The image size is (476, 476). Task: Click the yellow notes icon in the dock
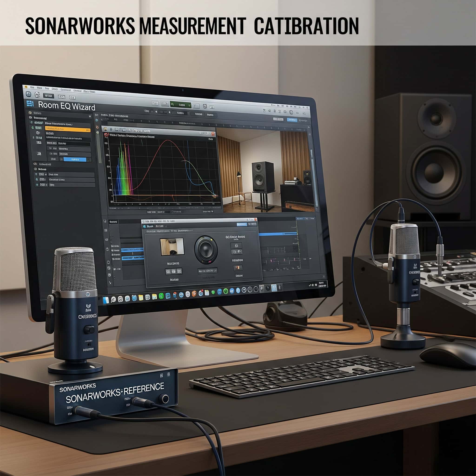pyautogui.click(x=141, y=298)
